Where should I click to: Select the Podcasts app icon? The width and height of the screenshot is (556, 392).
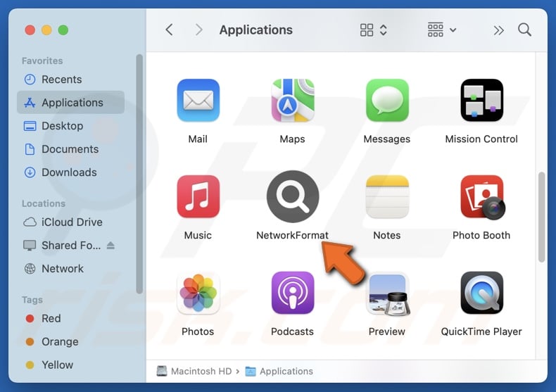(293, 293)
